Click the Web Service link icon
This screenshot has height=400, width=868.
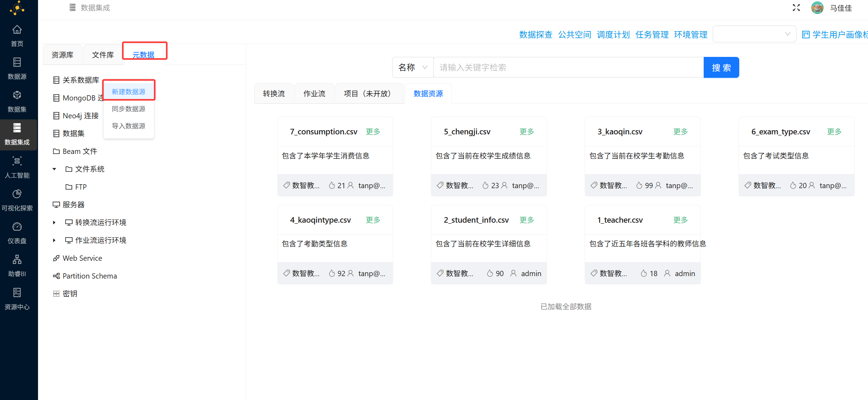pos(56,258)
